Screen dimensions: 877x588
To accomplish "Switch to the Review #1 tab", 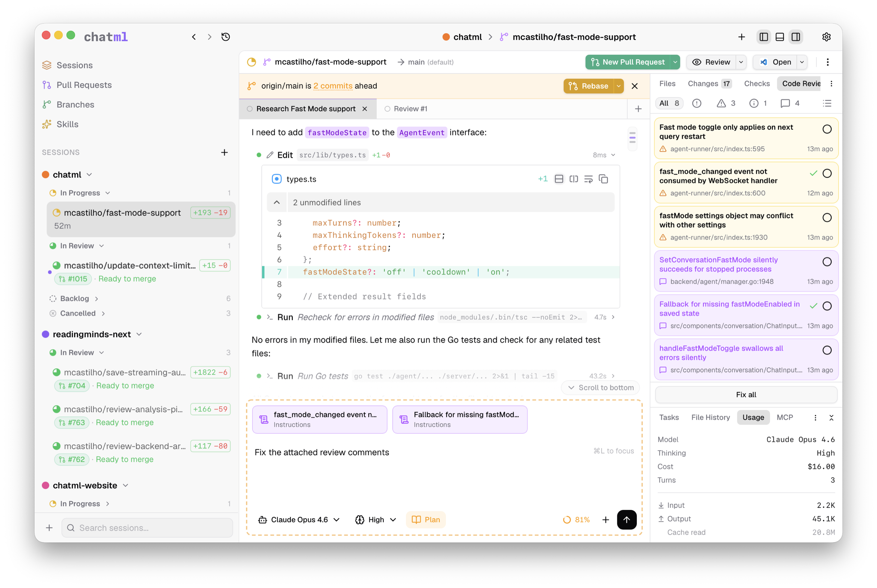I will point(410,109).
